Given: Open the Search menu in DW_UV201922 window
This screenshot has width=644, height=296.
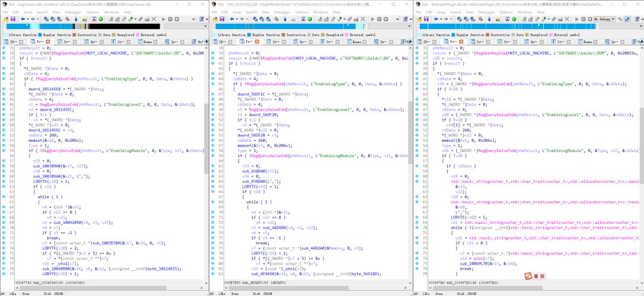Looking at the screenshot, I should click(x=251, y=13).
